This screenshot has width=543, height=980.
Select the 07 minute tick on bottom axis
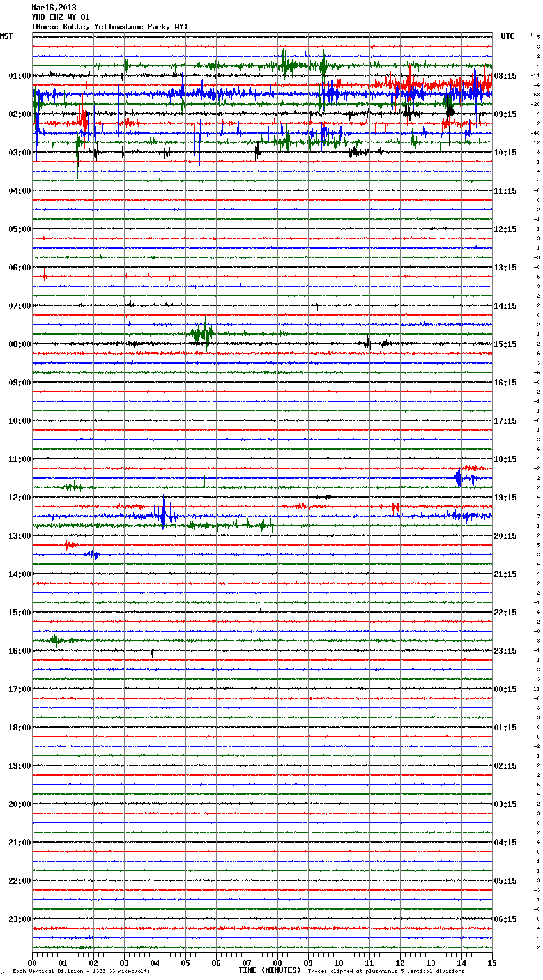pos(247,963)
